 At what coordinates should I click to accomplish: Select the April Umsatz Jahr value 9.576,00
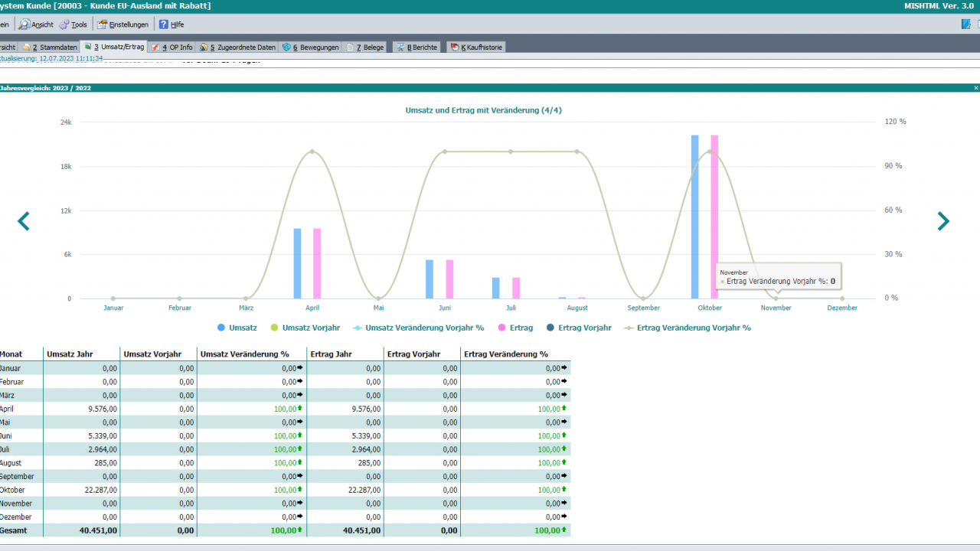pos(103,409)
